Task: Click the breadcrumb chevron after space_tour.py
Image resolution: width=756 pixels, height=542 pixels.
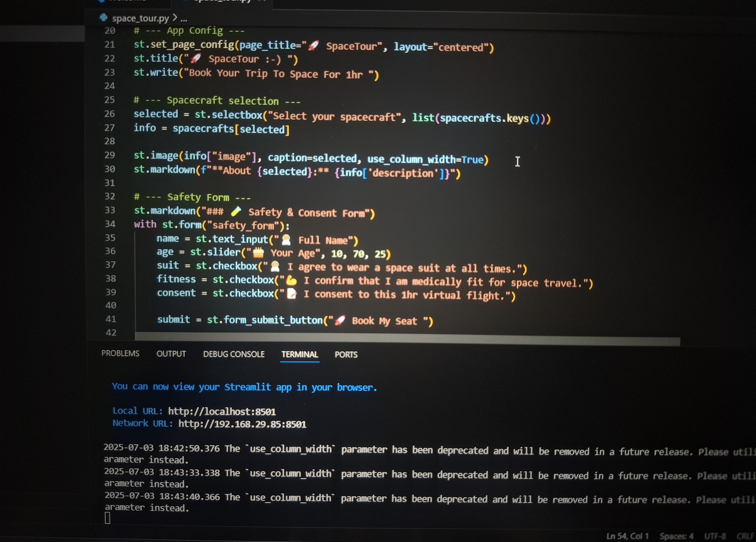Action: pyautogui.click(x=175, y=18)
